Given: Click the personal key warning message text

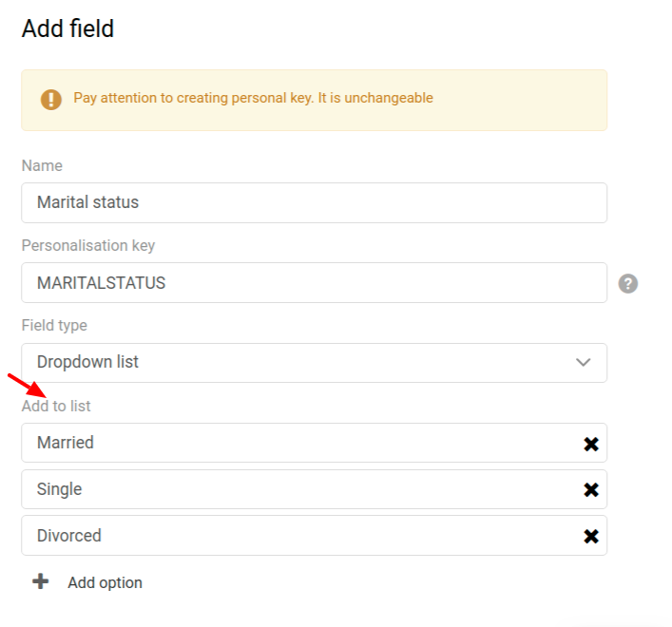Looking at the screenshot, I should point(253,98).
